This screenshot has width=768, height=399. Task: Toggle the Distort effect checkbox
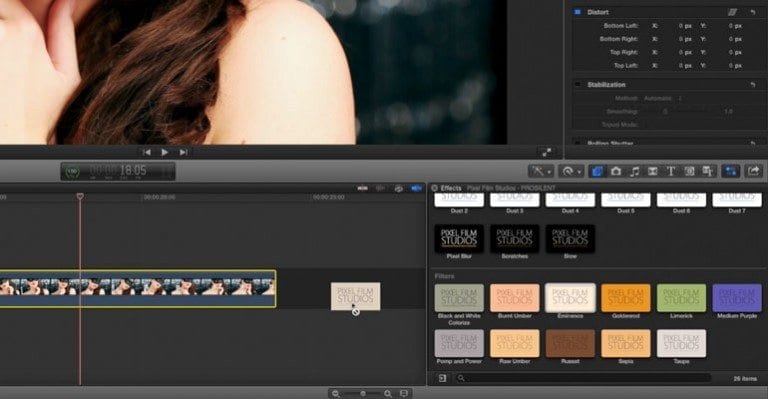[577, 12]
